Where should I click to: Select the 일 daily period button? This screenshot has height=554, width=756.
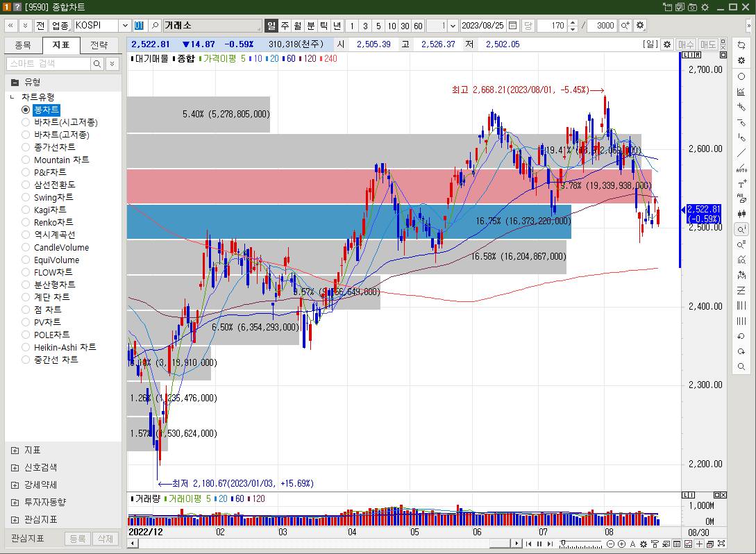(x=272, y=26)
